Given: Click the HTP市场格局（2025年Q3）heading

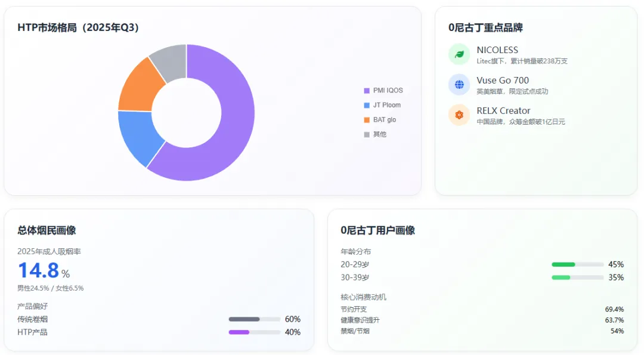Looking at the screenshot, I should (79, 27).
